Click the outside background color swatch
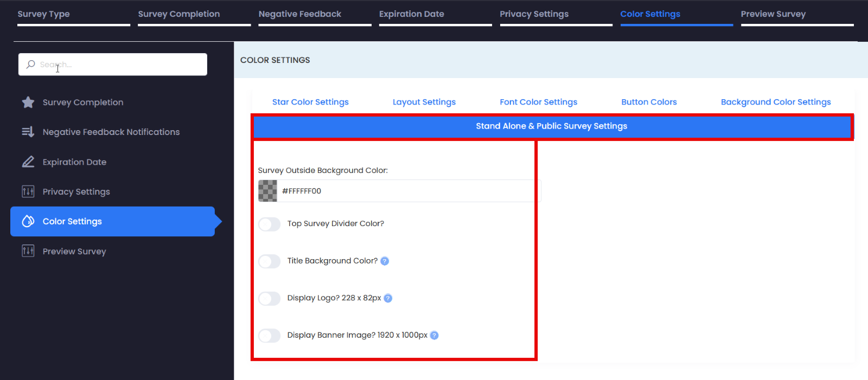 (x=267, y=191)
